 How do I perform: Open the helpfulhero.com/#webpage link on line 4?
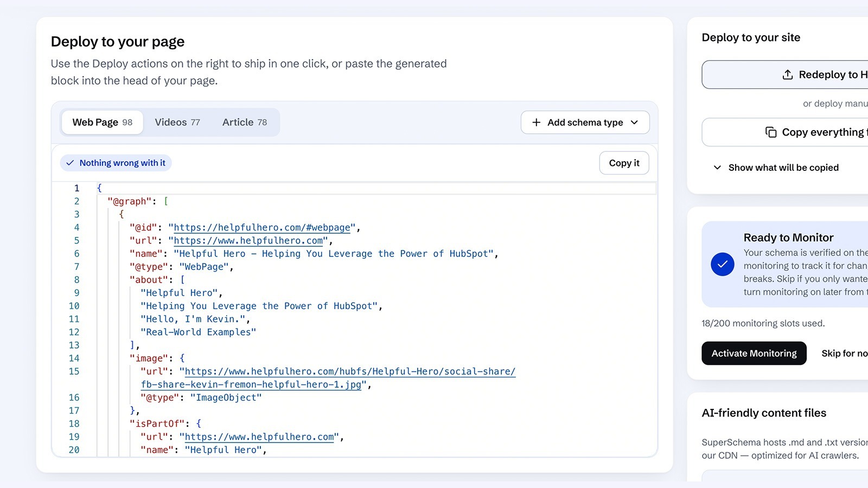(x=262, y=228)
